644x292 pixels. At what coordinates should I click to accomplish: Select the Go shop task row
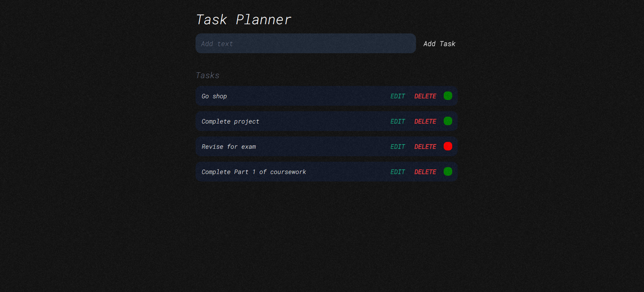[290, 96]
